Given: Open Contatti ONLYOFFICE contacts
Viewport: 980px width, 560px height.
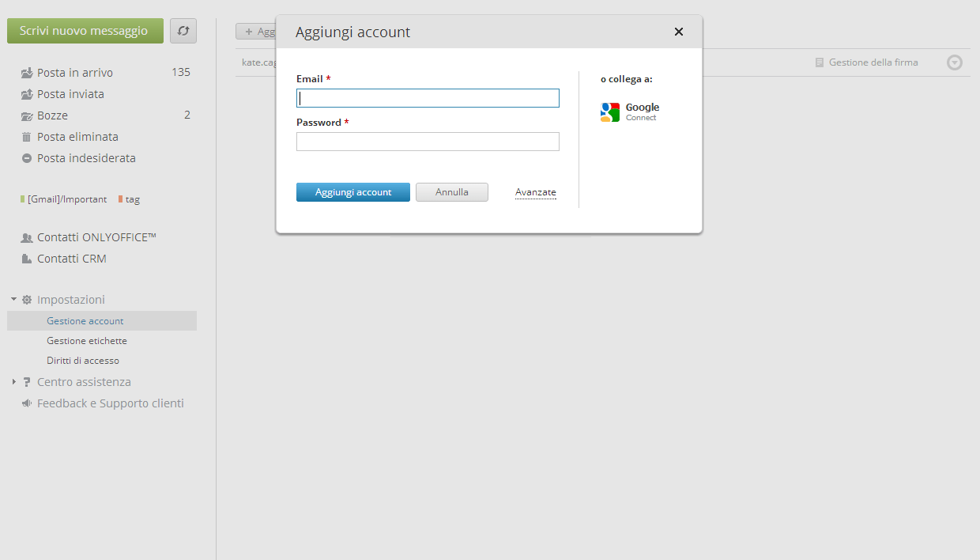Looking at the screenshot, I should tap(96, 237).
